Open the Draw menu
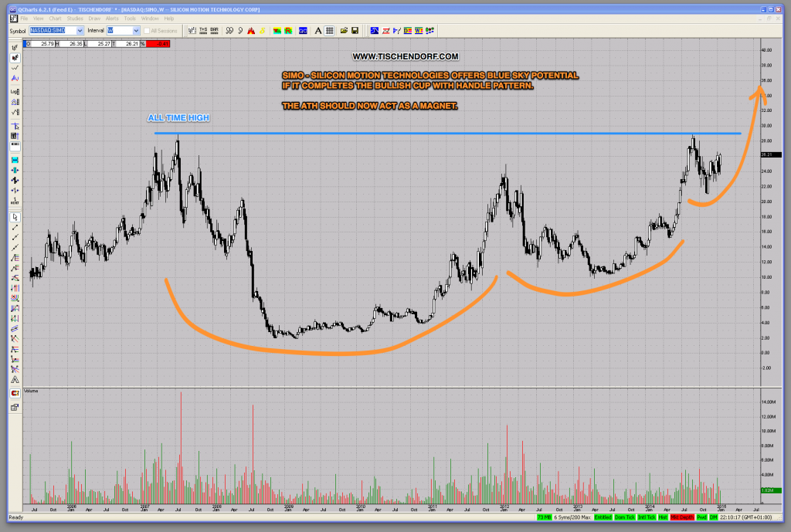Image resolution: width=791 pixels, height=532 pixels. click(95, 19)
